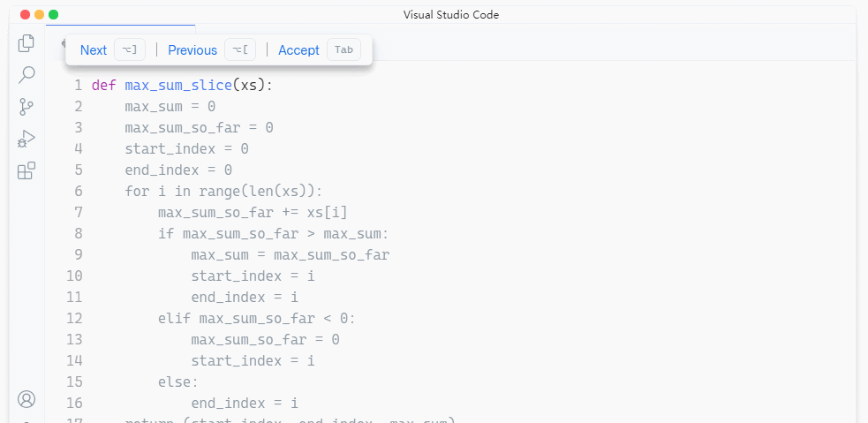Place cursor on the else: line
The image size is (868, 423).
point(178,382)
